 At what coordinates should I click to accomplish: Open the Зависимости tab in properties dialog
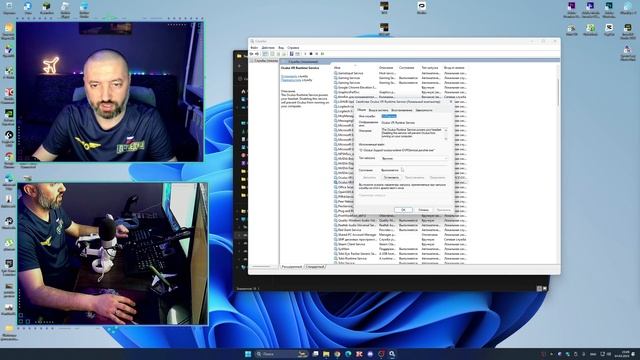click(x=424, y=110)
